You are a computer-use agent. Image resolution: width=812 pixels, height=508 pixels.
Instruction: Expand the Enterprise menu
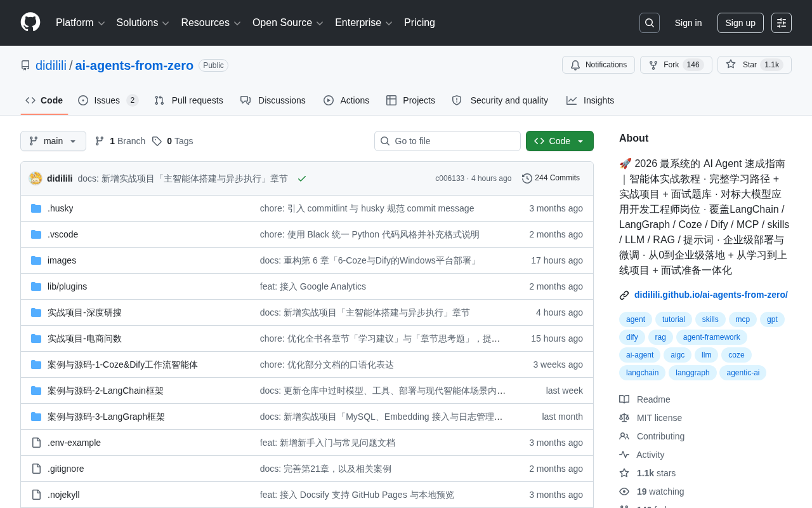[x=364, y=23]
